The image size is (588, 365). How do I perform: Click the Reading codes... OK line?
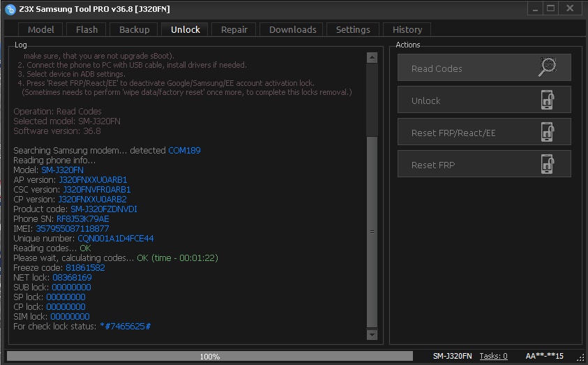click(52, 248)
